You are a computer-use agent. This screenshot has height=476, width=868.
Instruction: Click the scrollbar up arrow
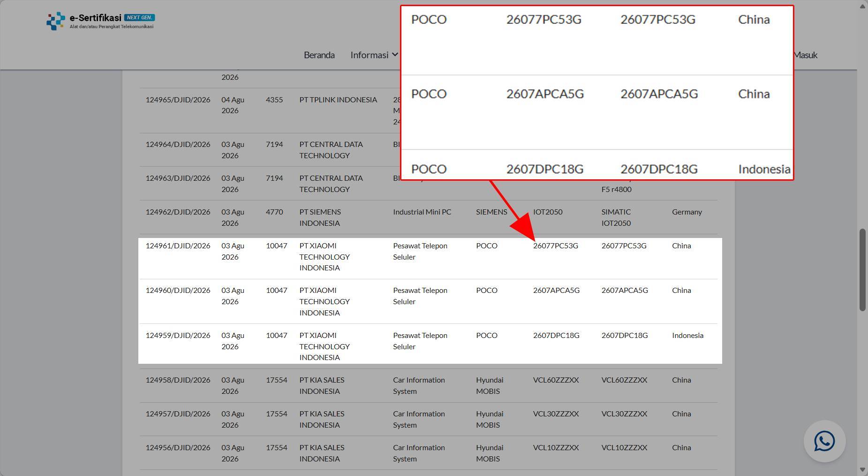[862, 7]
